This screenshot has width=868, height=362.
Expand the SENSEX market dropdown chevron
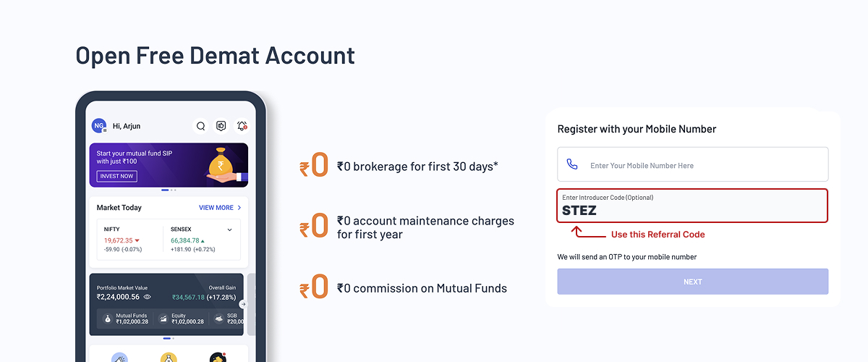point(230,230)
